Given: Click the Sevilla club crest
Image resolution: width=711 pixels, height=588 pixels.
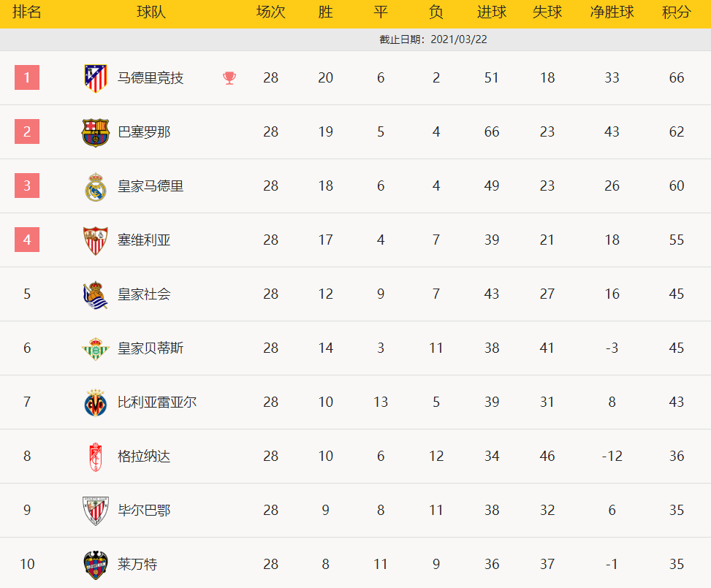Looking at the screenshot, I should [x=96, y=240].
